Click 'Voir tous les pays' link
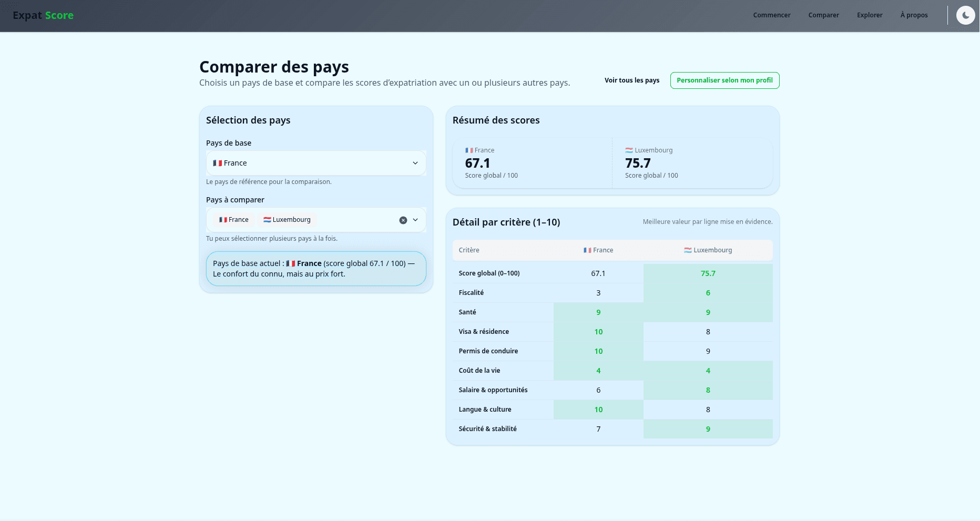Screen dimensions: 980x521 (x=631, y=80)
